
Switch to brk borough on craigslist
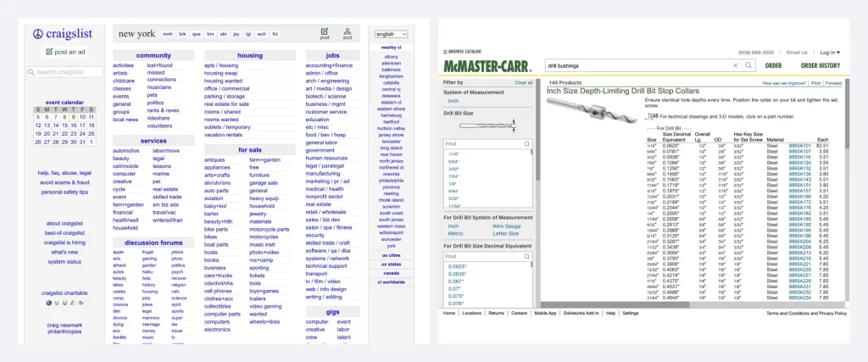[182, 34]
